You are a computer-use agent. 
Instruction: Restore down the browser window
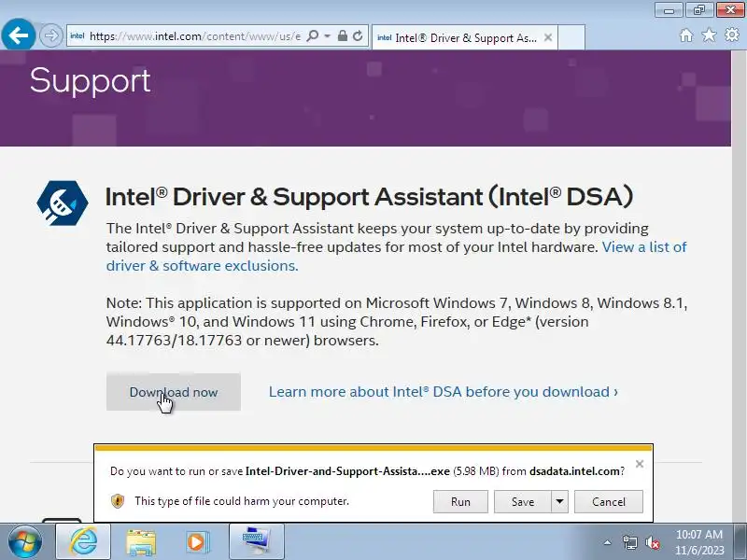[698, 9]
